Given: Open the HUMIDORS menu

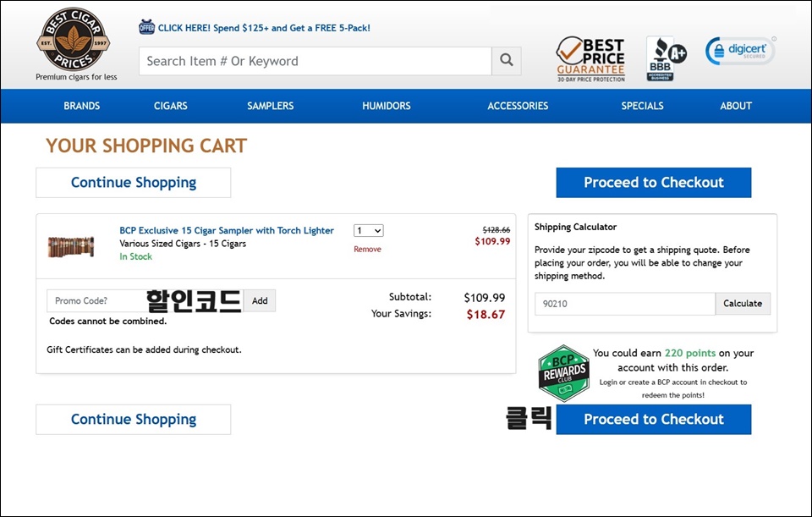Looking at the screenshot, I should (387, 106).
